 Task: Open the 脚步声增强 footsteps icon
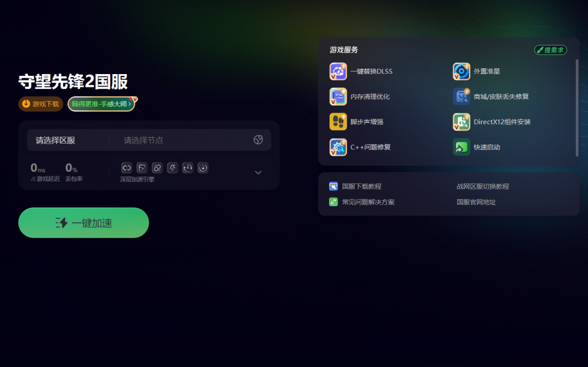click(x=338, y=122)
